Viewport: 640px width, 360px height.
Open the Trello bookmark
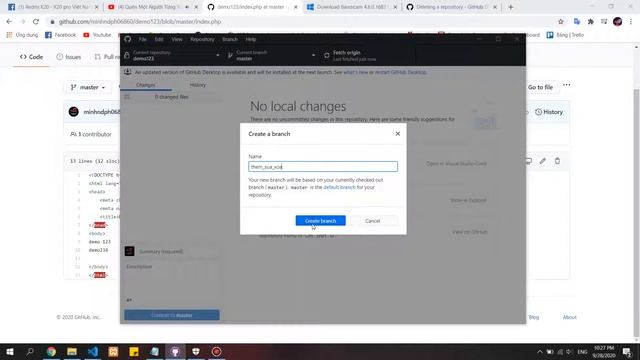click(565, 35)
